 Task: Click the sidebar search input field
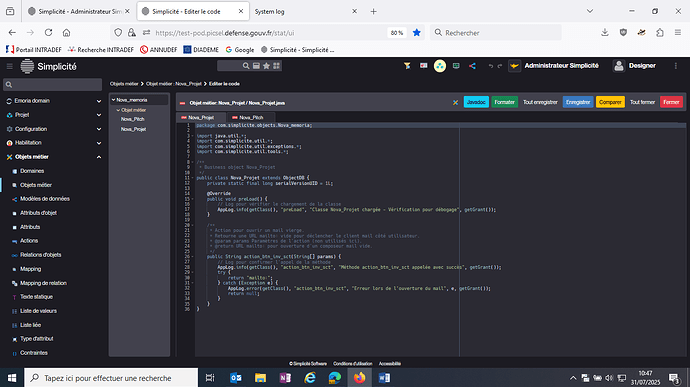(x=52, y=85)
